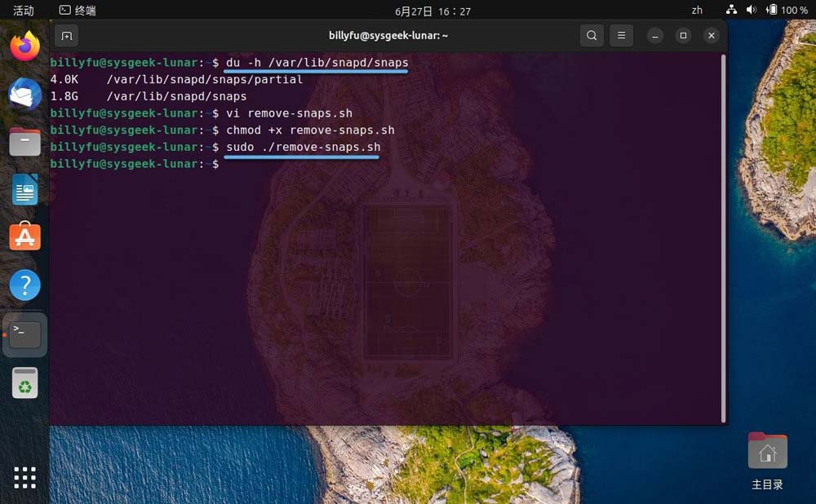Maximize the terminal window
816x504 pixels.
pos(683,35)
